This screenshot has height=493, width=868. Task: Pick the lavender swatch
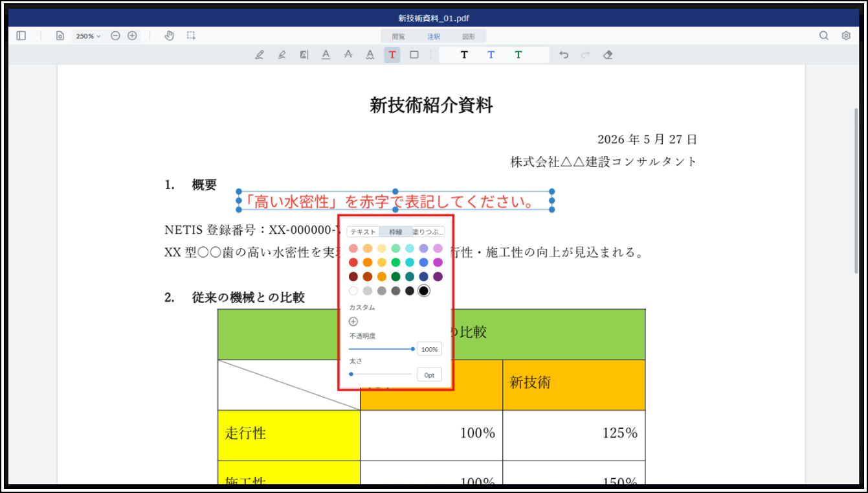pos(424,248)
